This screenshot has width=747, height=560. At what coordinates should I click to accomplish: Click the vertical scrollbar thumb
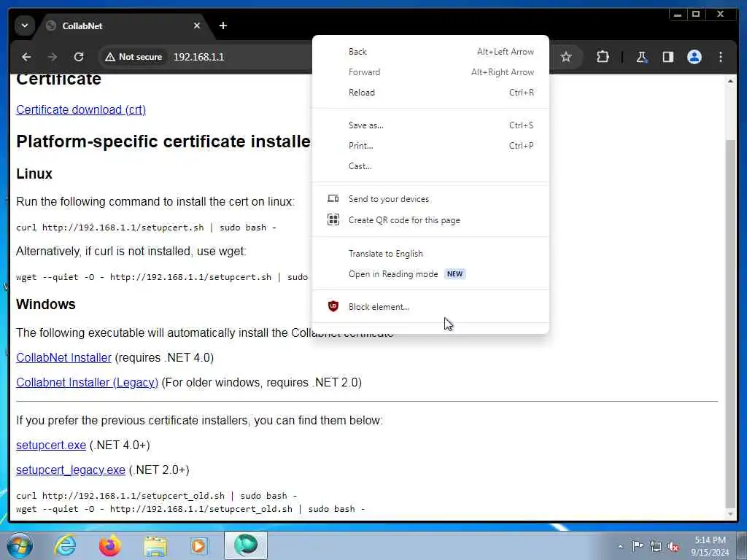pyautogui.click(x=730, y=324)
